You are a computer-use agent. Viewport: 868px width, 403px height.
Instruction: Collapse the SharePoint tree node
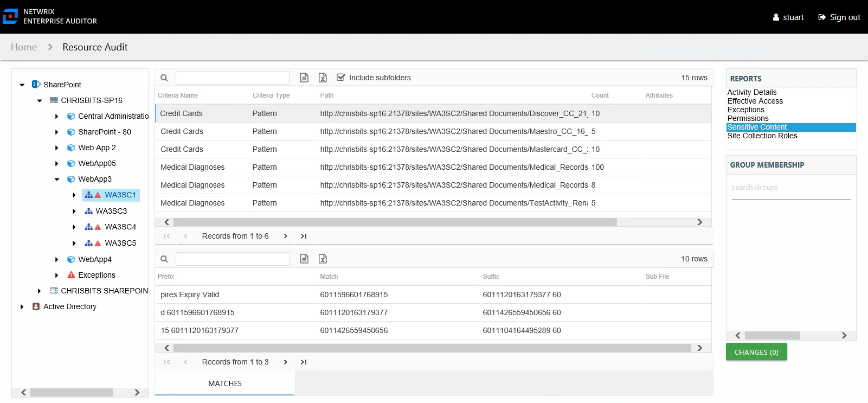(22, 85)
